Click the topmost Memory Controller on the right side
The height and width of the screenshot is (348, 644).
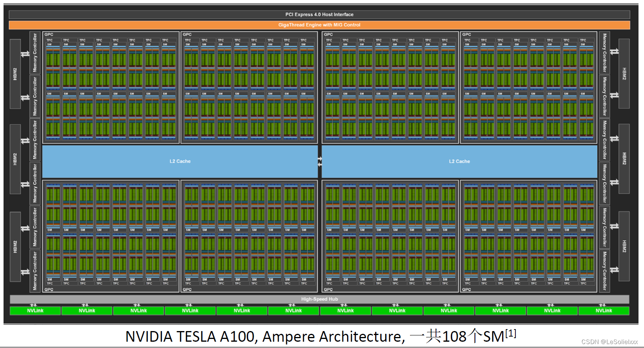point(604,52)
